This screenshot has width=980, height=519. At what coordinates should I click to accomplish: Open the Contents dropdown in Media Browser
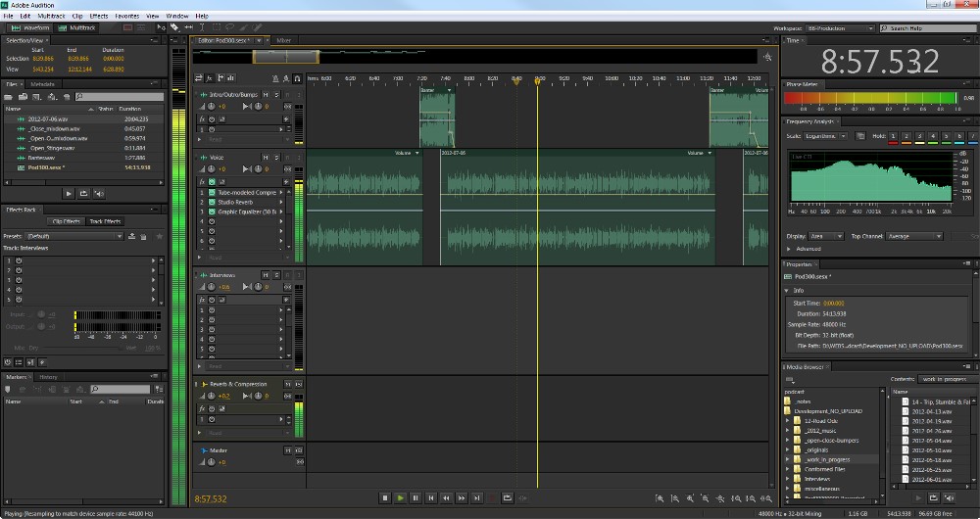tap(947, 379)
